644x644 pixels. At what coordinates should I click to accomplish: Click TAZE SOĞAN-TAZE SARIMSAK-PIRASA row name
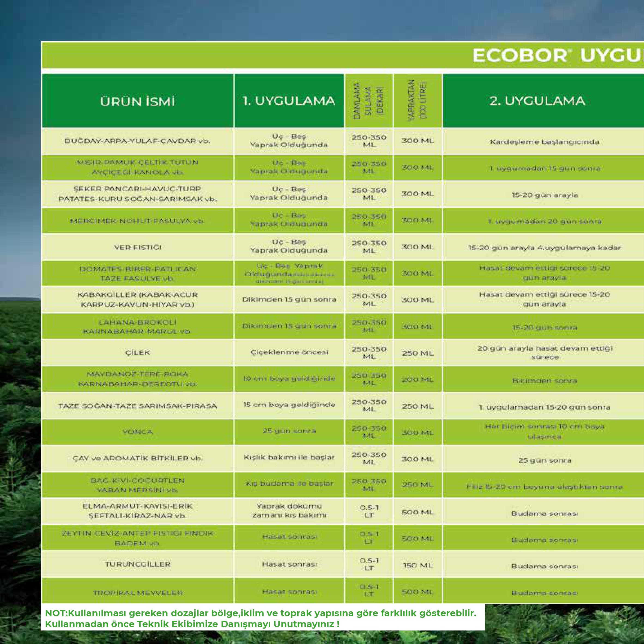(137, 406)
